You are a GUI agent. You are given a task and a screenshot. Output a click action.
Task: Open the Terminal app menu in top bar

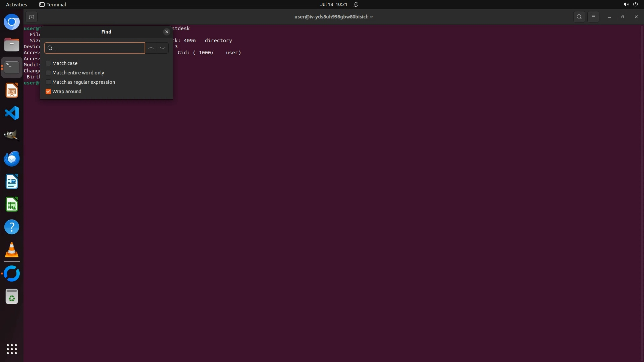[x=53, y=4]
